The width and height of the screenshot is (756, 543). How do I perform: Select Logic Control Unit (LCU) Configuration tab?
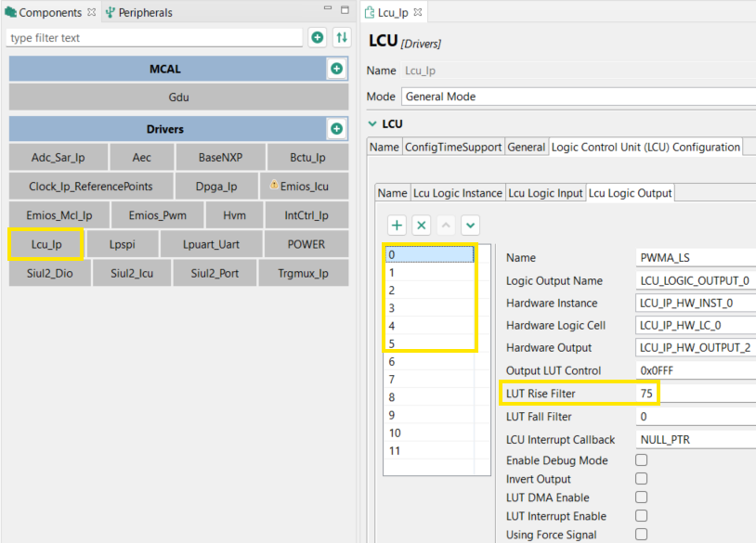[x=645, y=147]
